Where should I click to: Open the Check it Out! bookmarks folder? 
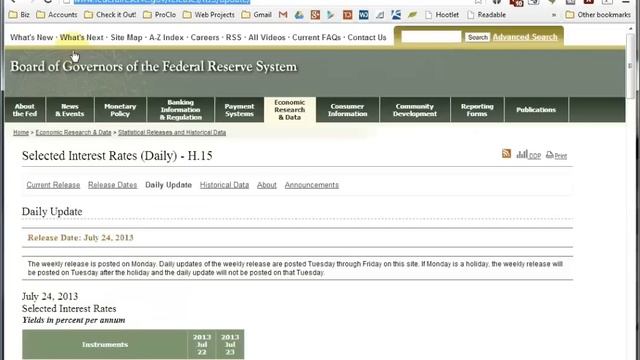tap(110, 15)
